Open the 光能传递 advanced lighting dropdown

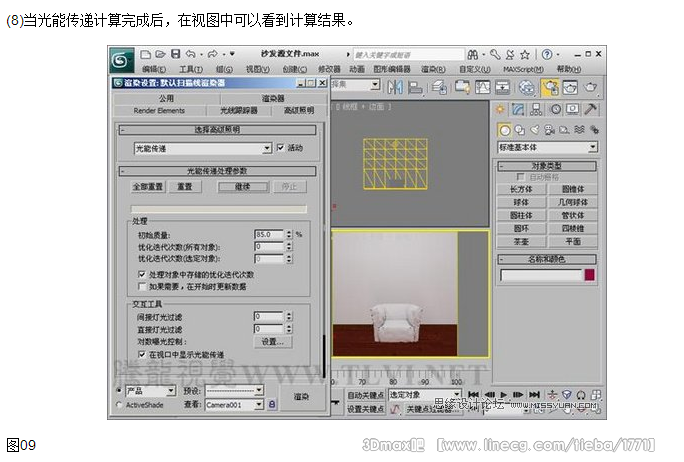202,149
